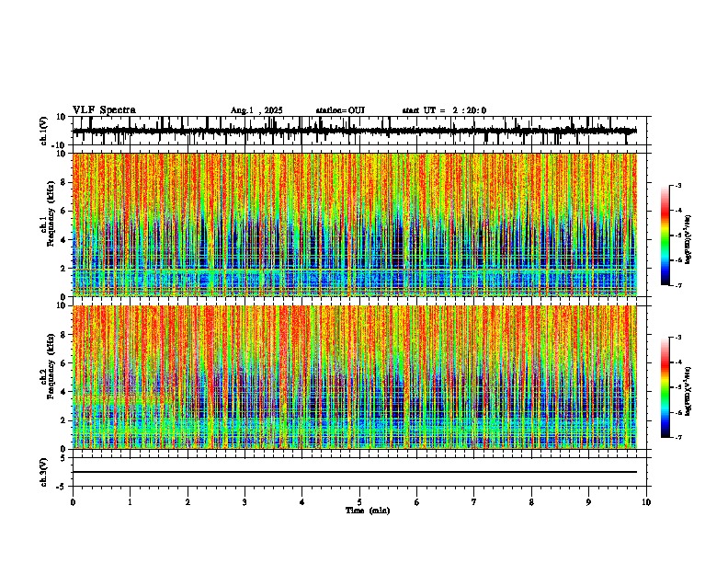
Task: Click the '8' kHz tick of ch.2 spectrogram
Action: click(x=63, y=335)
